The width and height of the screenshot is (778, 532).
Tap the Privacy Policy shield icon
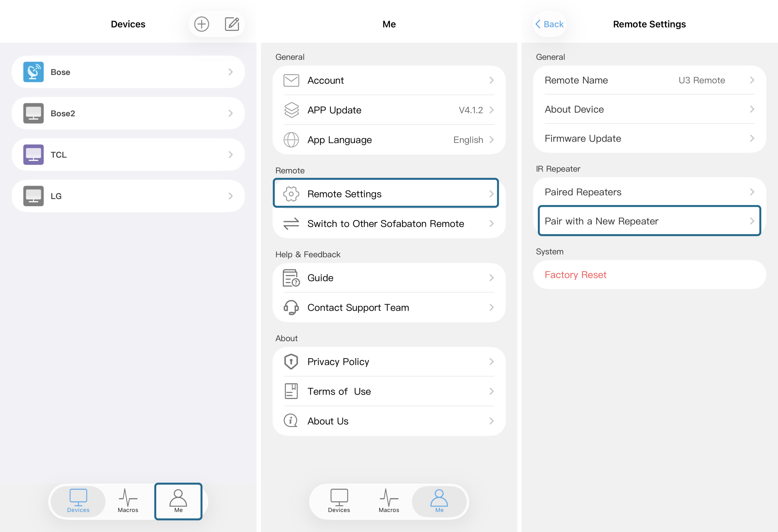click(291, 362)
